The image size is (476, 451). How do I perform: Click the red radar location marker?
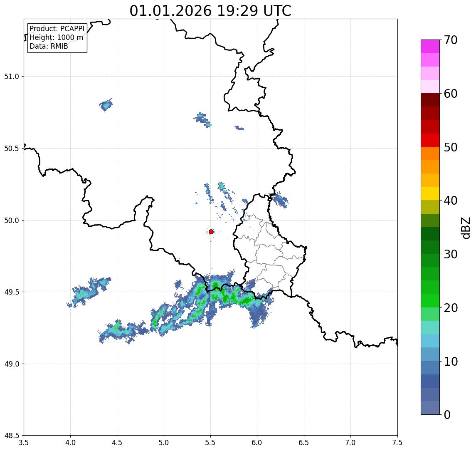(211, 232)
